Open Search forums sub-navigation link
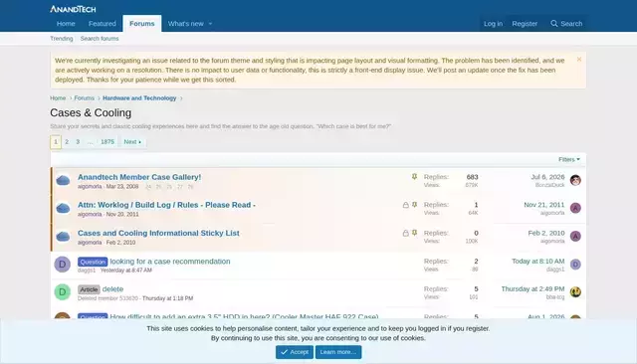 click(x=100, y=39)
